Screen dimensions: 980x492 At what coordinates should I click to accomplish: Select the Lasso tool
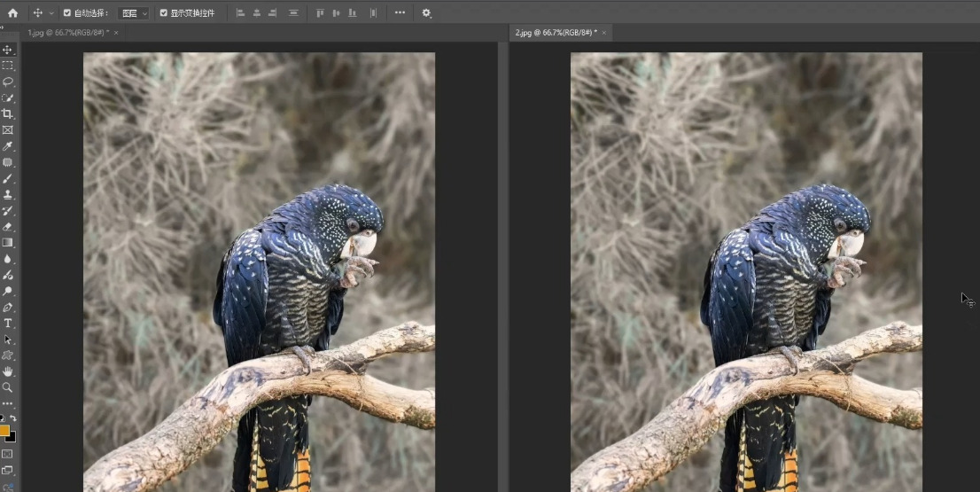7,82
